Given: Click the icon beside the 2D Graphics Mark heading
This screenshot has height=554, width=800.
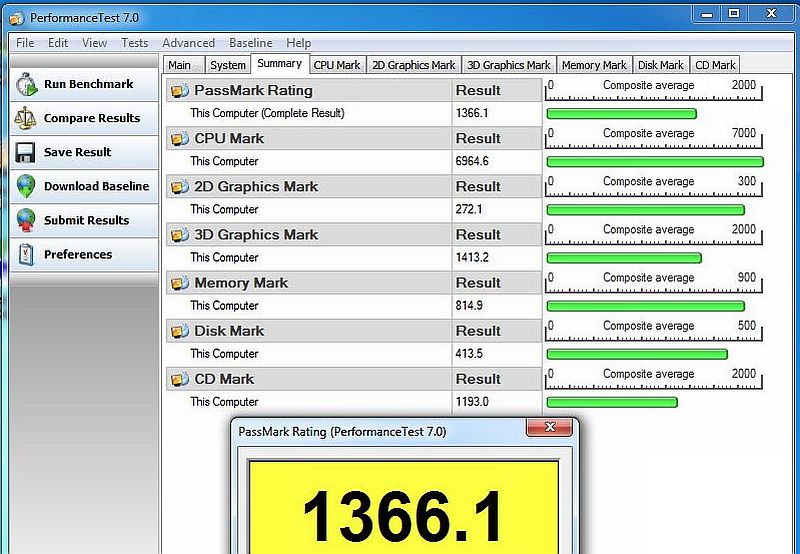Looking at the screenshot, I should click(x=180, y=187).
